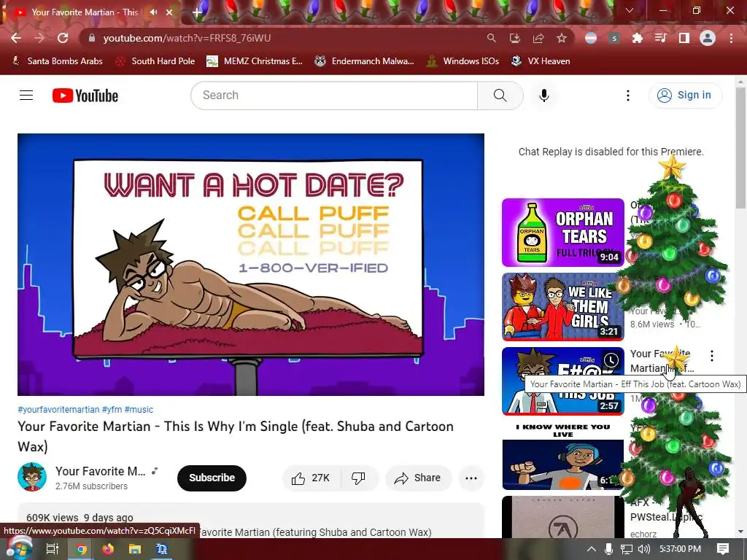Click the Sign in button
Screen dimensions: 747x560
click(685, 96)
